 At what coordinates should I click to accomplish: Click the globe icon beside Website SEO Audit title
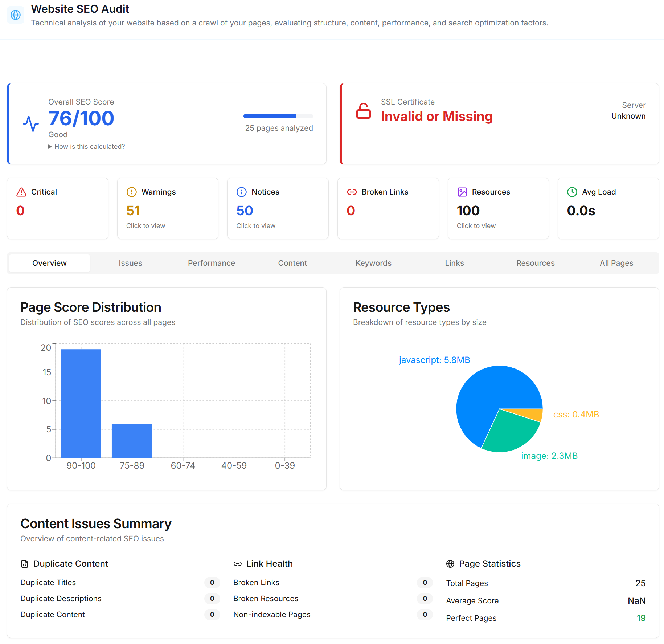pos(15,15)
